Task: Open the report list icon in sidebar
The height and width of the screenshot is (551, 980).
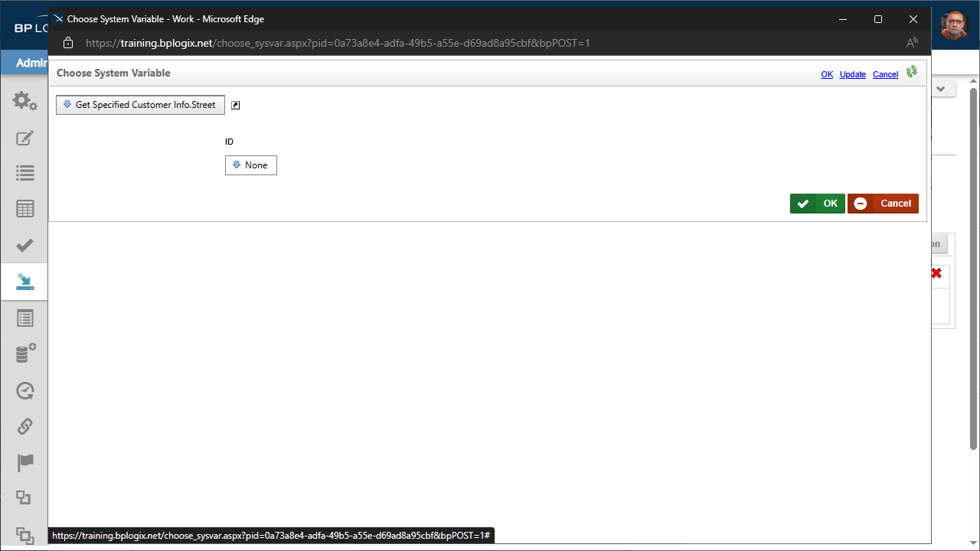Action: 24,318
